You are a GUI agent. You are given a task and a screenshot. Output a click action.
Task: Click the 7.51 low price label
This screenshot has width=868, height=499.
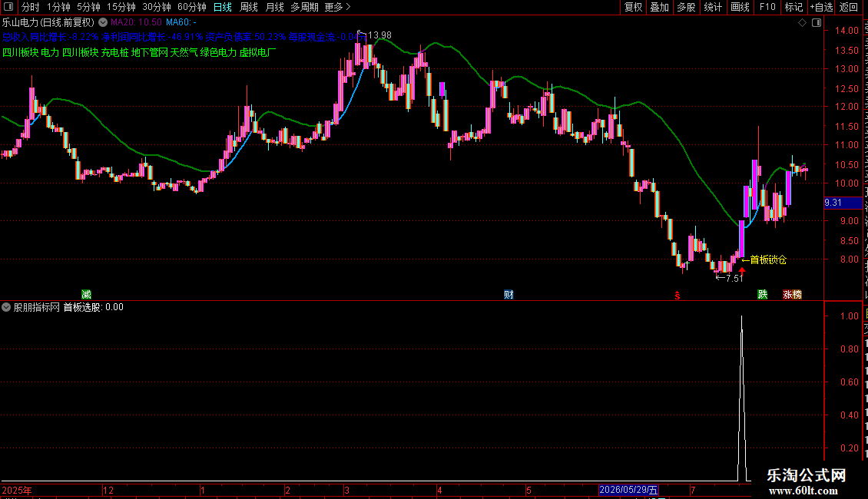click(734, 278)
